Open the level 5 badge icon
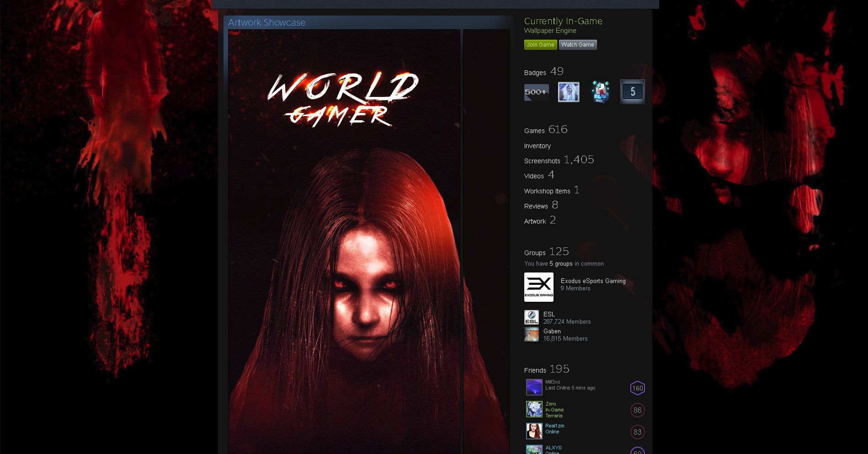 pos(633,92)
